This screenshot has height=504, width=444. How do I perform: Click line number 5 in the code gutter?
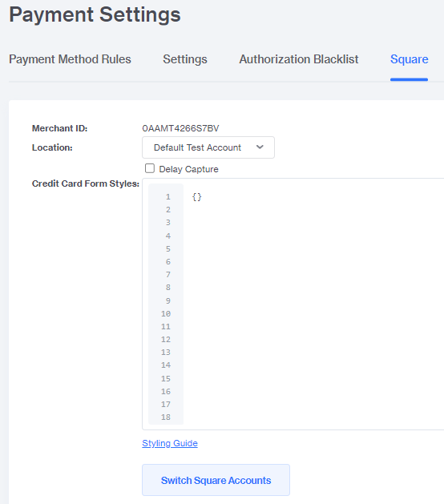(168, 248)
